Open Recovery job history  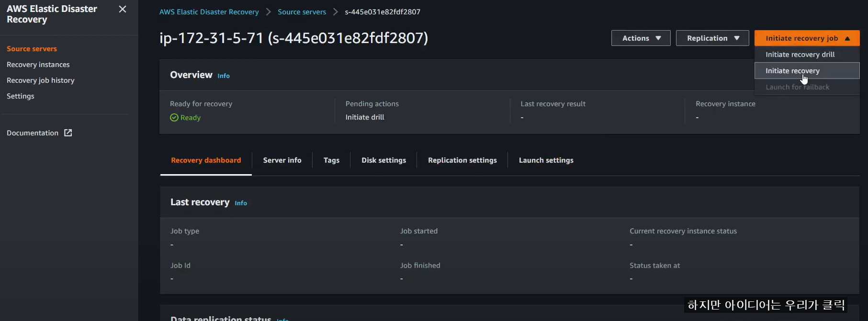coord(41,80)
